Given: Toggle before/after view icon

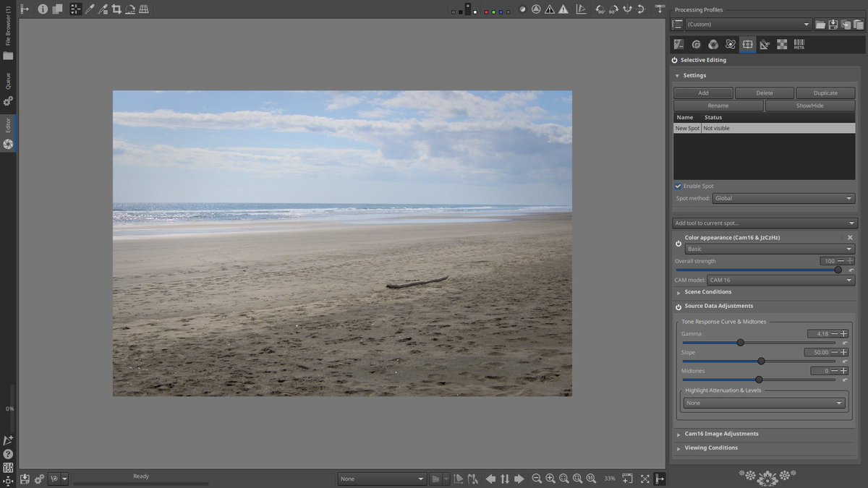Looking at the screenshot, I should coord(57,9).
